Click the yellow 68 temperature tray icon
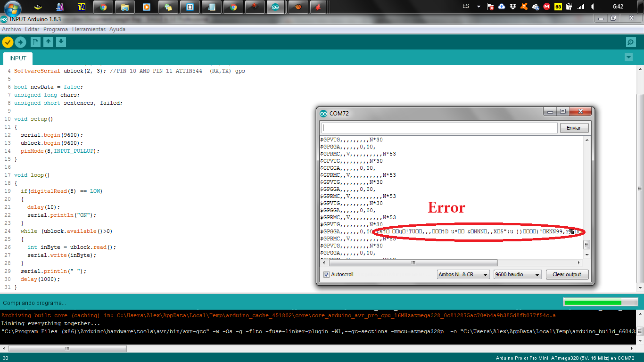The height and width of the screenshot is (362, 644). pyautogui.click(x=558, y=7)
